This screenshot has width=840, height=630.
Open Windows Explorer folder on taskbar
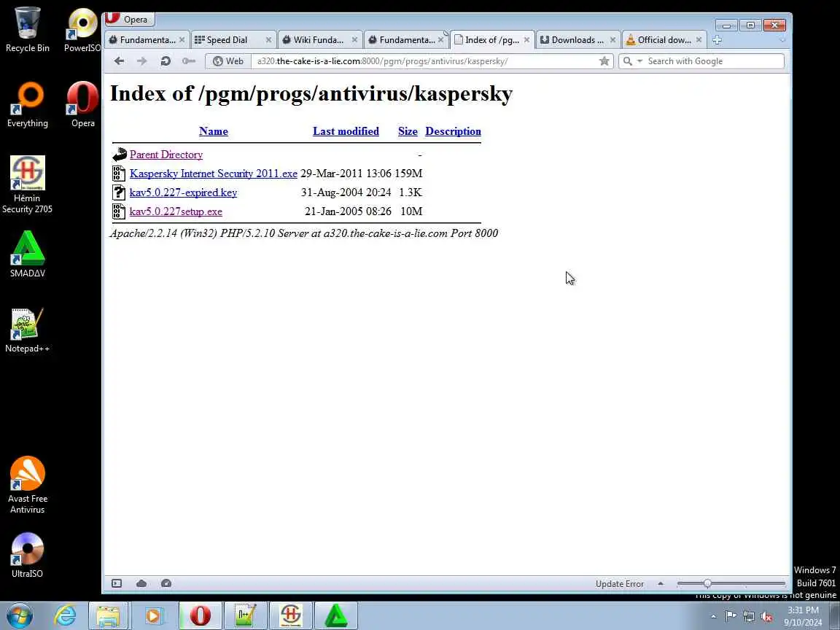(x=108, y=615)
